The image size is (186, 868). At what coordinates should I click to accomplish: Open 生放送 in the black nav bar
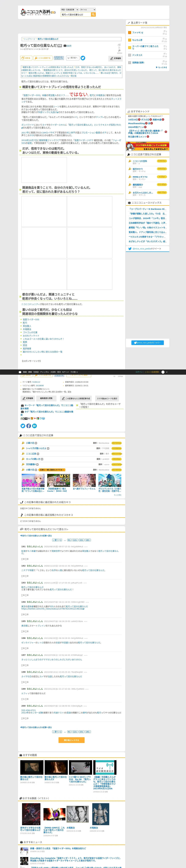[x=36, y=372]
